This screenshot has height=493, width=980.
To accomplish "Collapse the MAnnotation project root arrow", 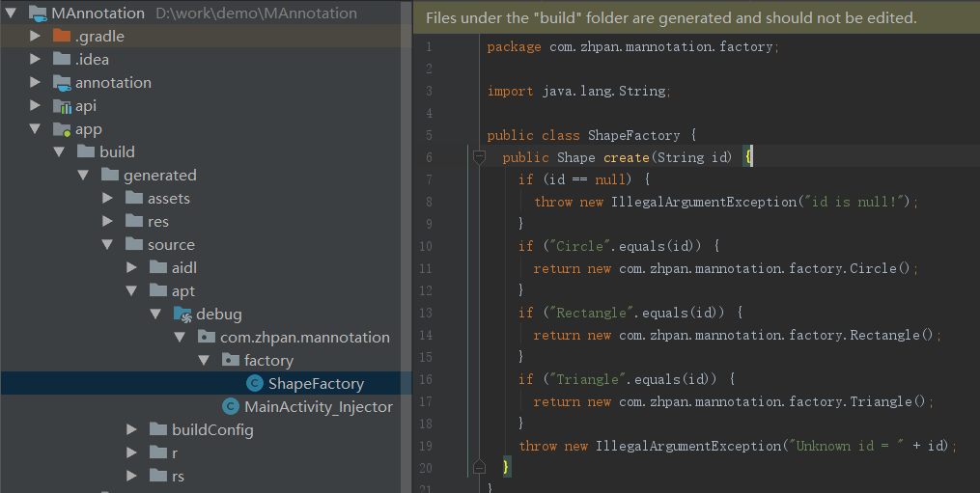I will point(11,14).
